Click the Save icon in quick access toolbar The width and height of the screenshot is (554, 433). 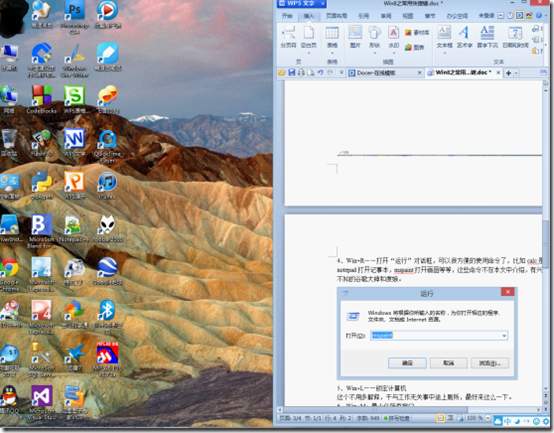click(292, 72)
